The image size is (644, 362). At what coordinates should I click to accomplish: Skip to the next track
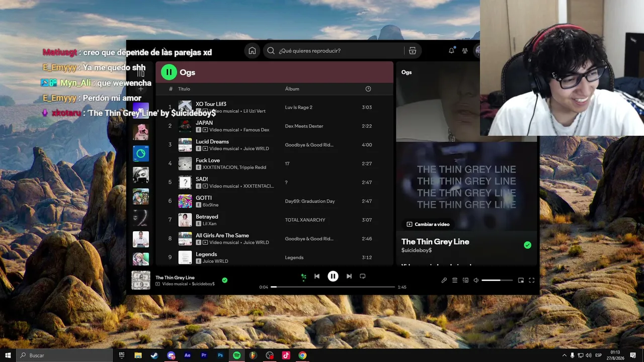pos(349,276)
